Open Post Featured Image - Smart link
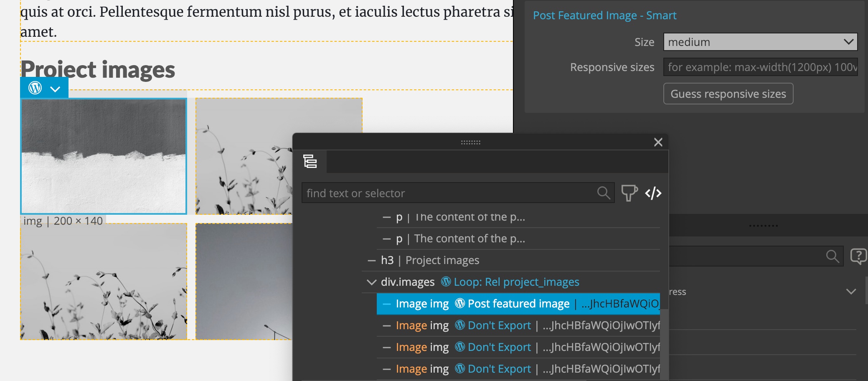Viewport: 868px width, 381px height. point(604,15)
